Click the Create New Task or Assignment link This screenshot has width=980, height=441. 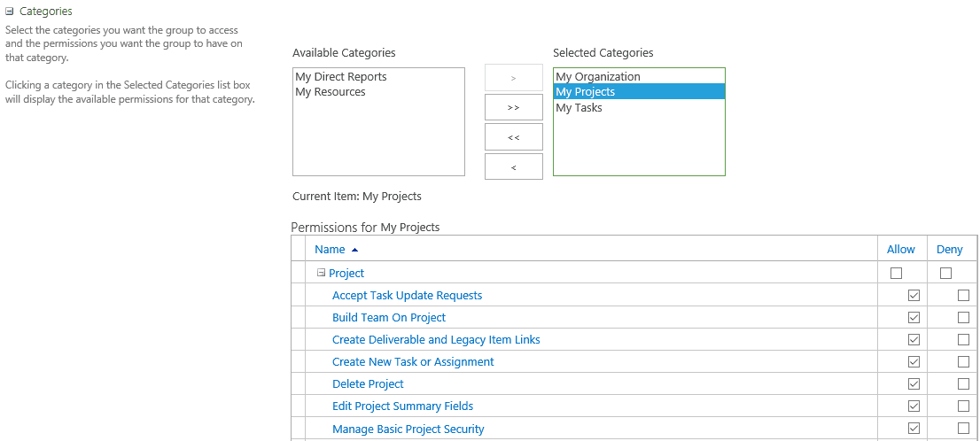click(x=413, y=361)
